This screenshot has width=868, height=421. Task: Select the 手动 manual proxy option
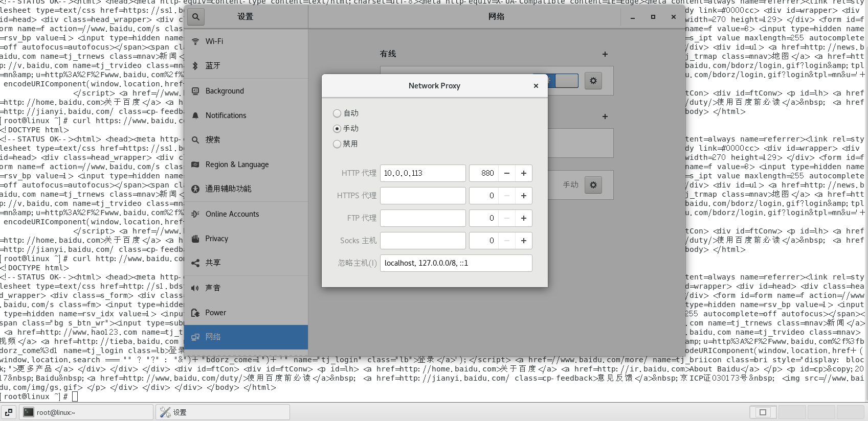[x=346, y=129]
